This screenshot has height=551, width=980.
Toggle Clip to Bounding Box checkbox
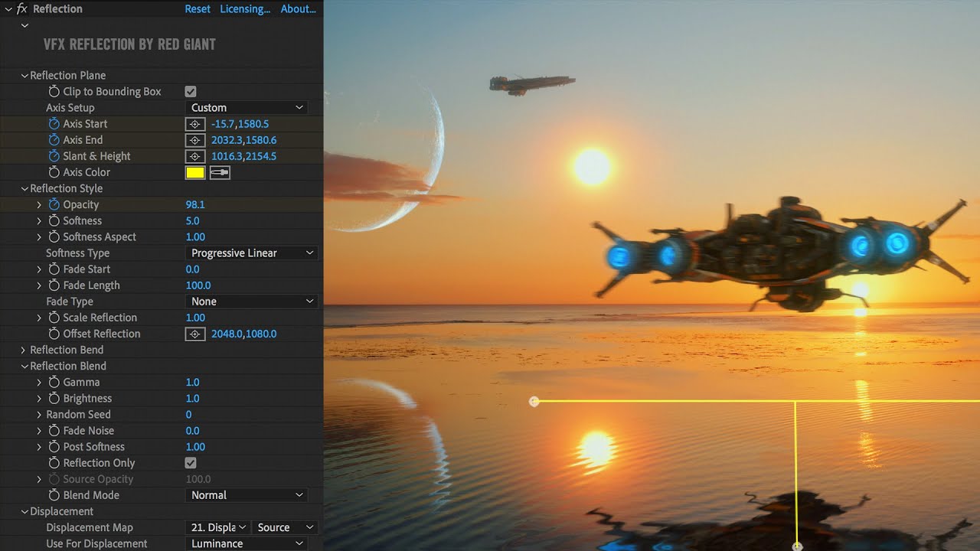pyautogui.click(x=191, y=92)
